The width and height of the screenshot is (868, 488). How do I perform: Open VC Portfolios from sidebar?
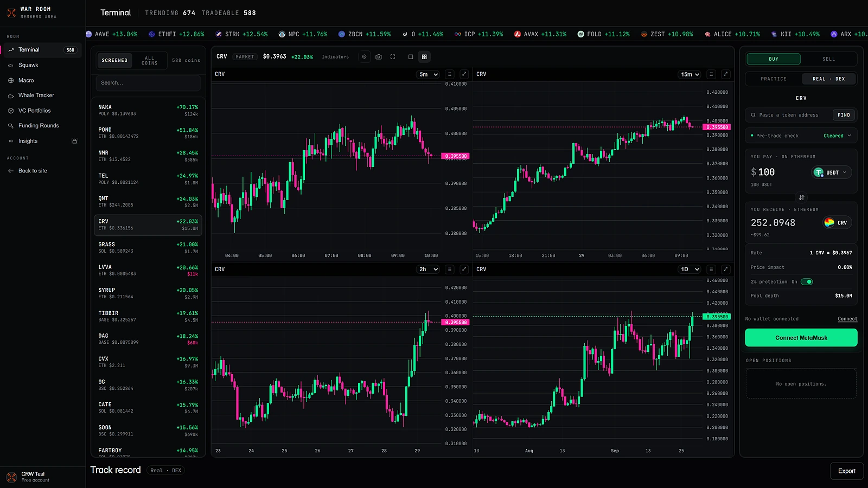pos(42,111)
